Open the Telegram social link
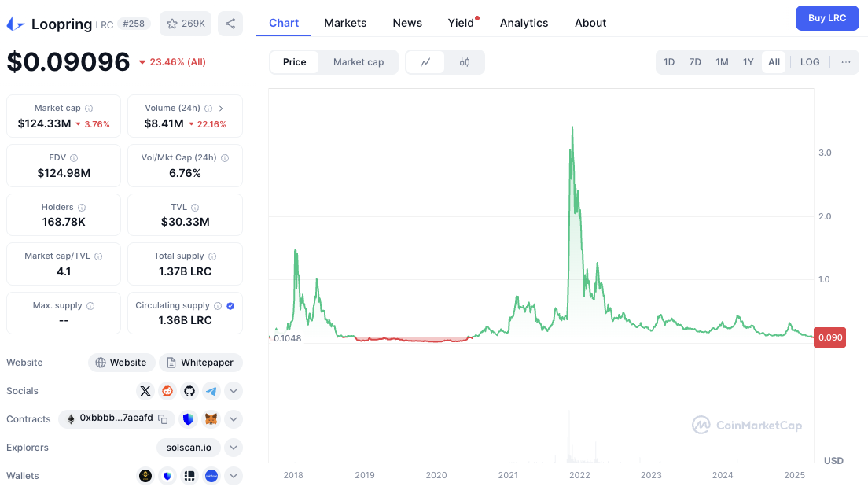 [211, 391]
